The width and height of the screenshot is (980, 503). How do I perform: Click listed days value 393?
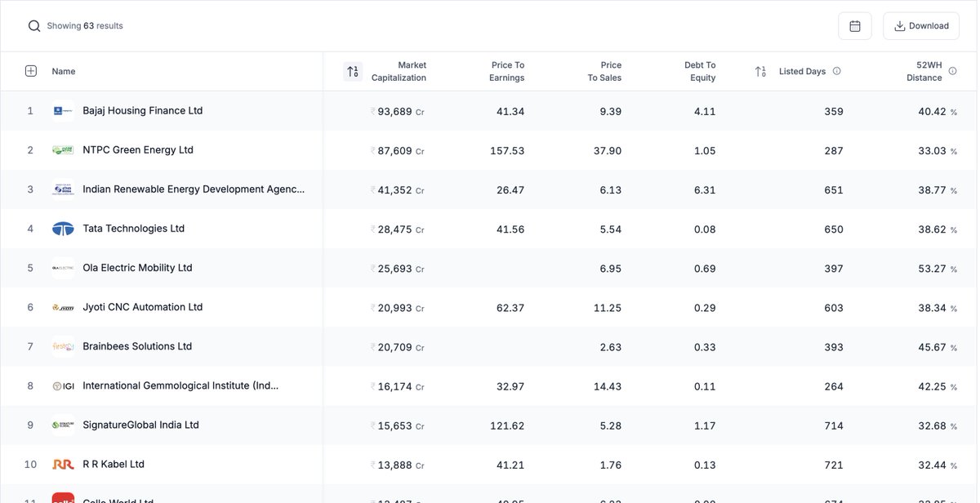834,346
